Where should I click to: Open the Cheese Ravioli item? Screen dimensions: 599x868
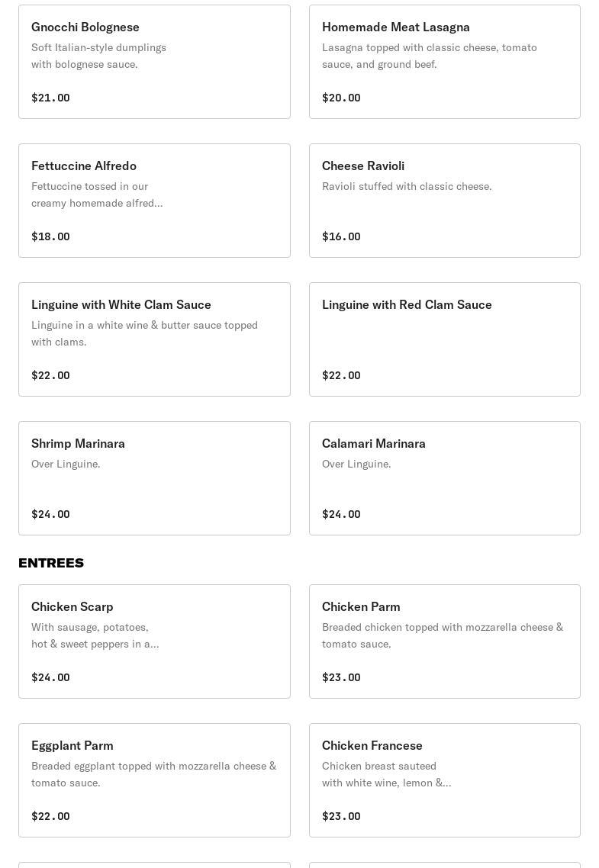[444, 201]
